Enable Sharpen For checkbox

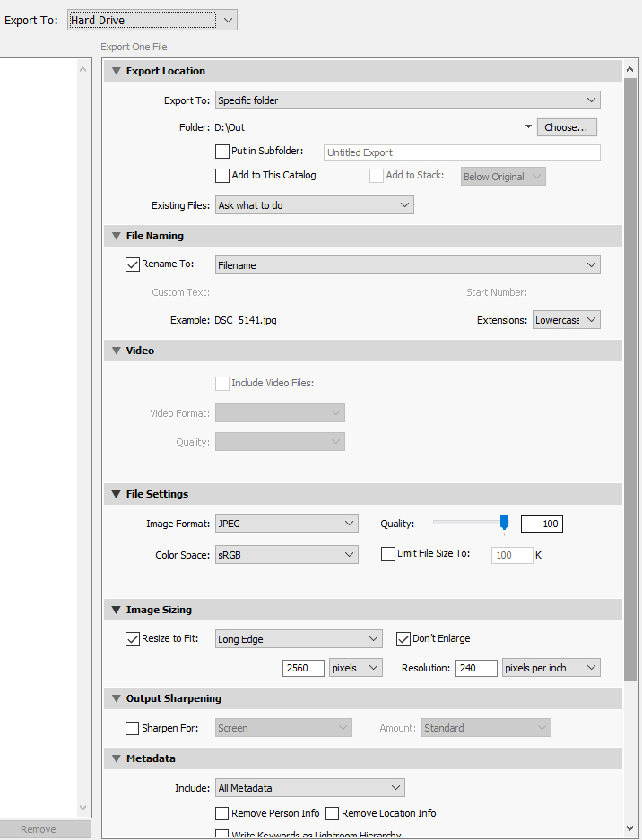(x=133, y=728)
